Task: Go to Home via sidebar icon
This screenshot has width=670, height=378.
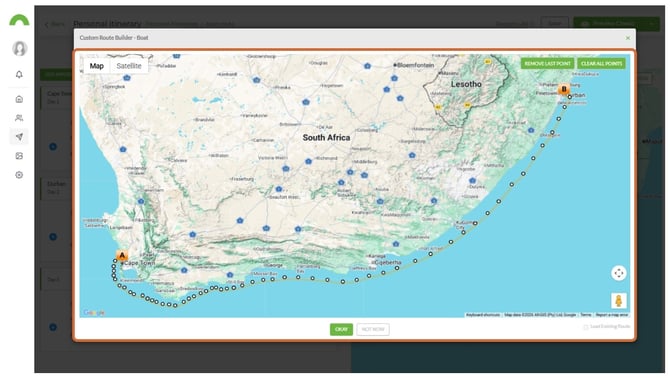Action: (19, 99)
